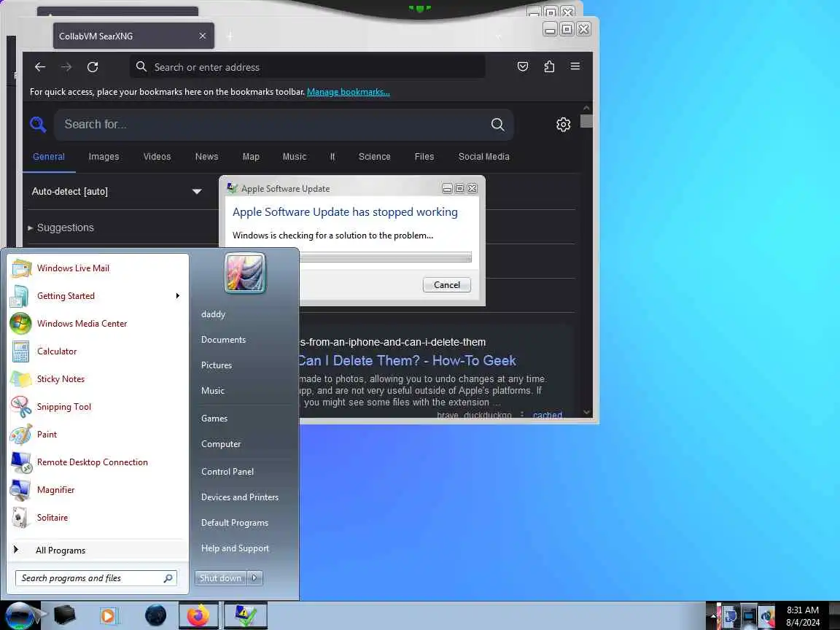Click the blue SearXNG magnifier logo
840x630 pixels.
38,124
